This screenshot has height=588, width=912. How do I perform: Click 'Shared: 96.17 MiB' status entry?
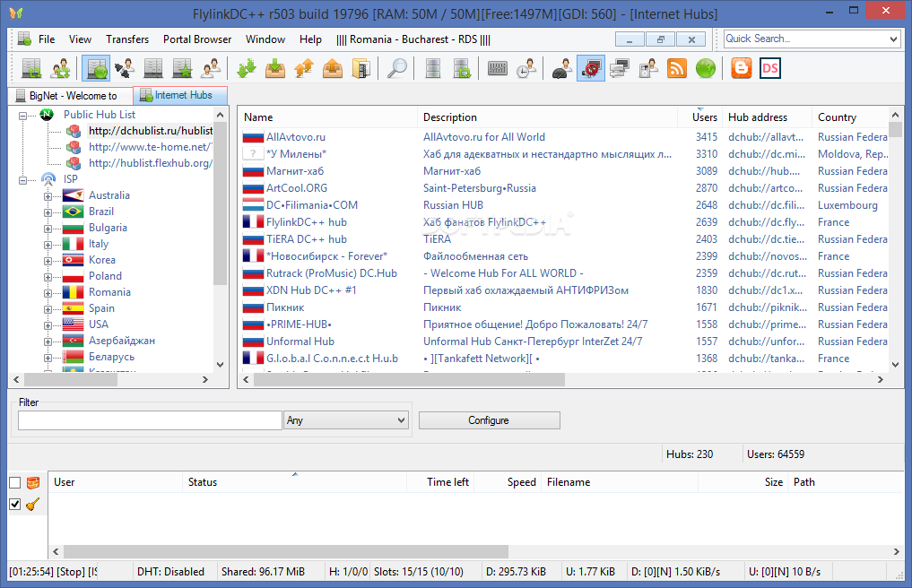point(264,572)
